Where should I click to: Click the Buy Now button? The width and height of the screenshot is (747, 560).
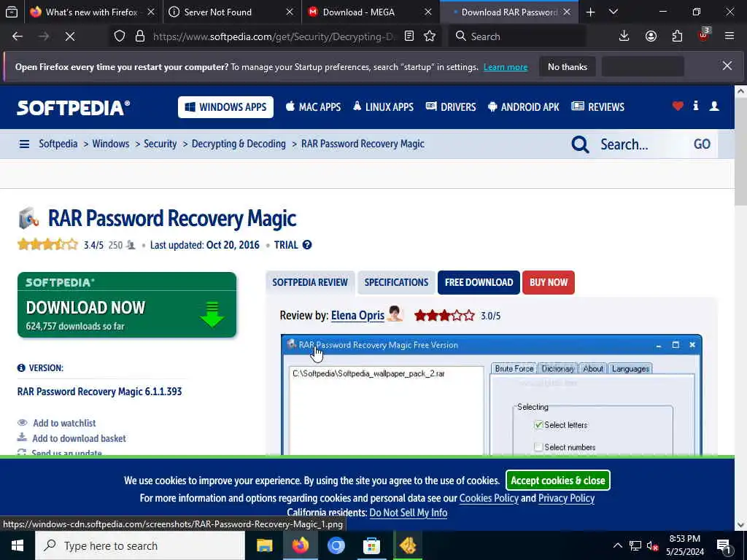coord(549,282)
